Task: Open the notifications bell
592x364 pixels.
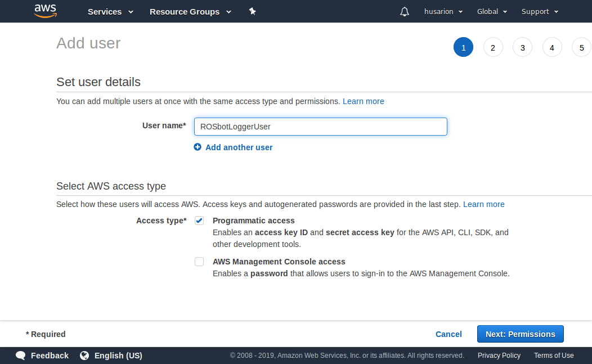Action: tap(405, 12)
